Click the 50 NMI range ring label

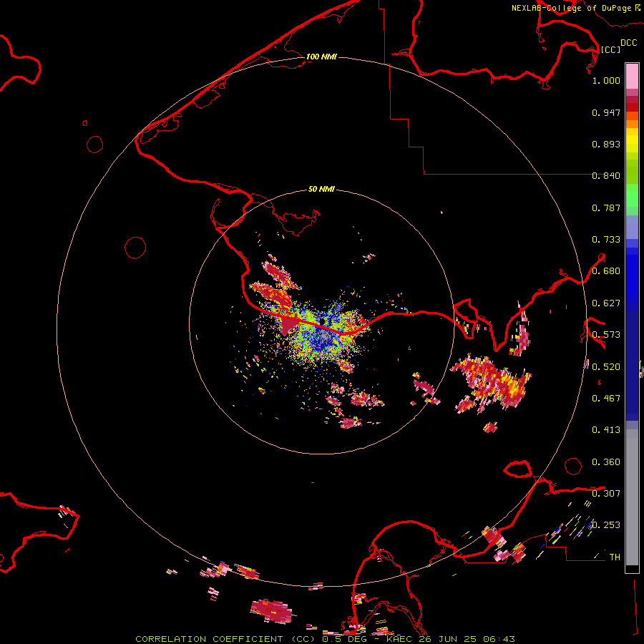(321, 189)
